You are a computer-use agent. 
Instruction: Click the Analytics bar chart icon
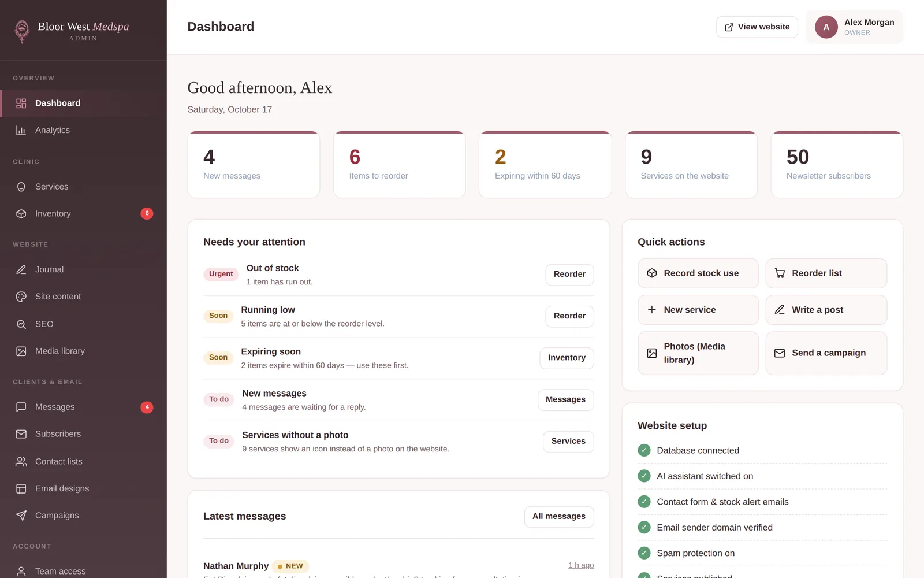pos(21,131)
